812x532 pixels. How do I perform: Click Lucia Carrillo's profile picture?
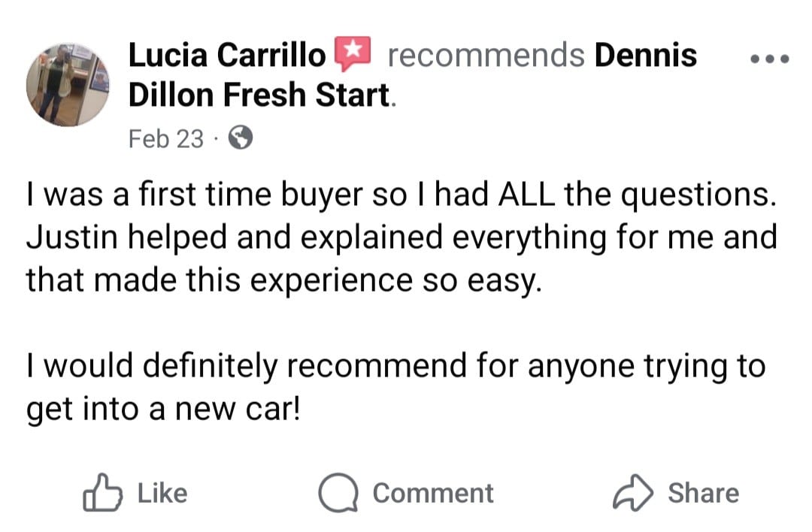[68, 84]
